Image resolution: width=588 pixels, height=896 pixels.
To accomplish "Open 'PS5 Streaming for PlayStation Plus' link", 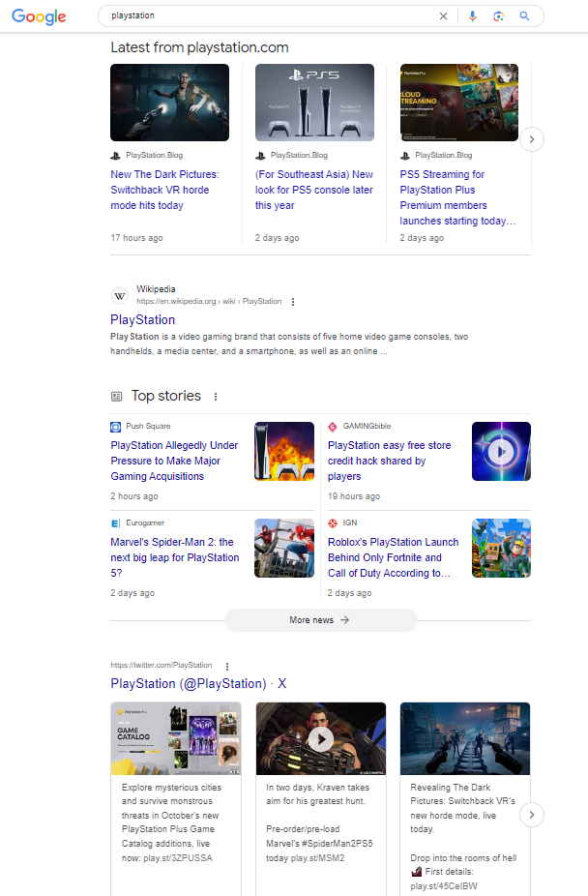I will 457,197.
